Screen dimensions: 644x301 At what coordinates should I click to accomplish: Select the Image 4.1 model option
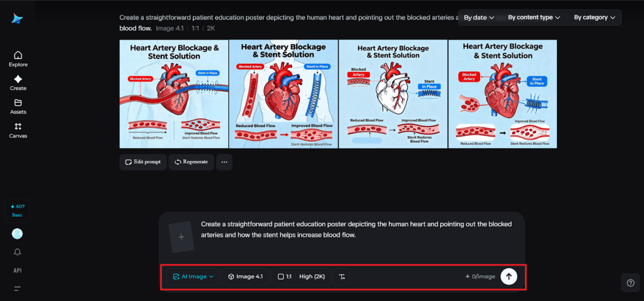[245, 276]
